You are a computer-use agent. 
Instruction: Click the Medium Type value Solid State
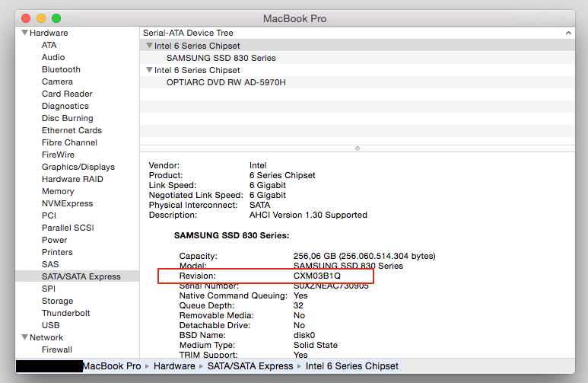point(316,345)
